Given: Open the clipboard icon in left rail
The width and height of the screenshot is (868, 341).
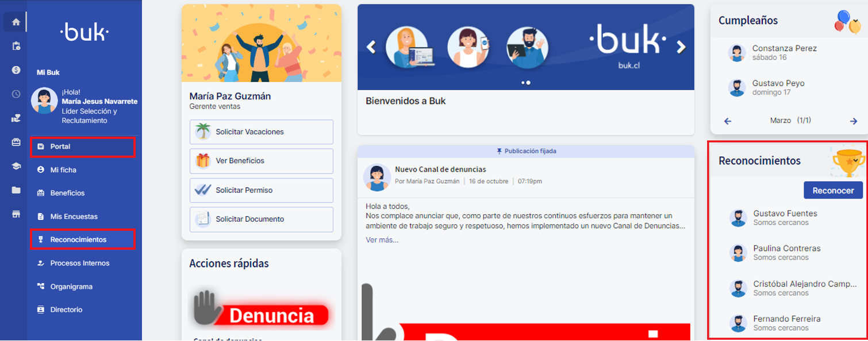Looking at the screenshot, I should [x=16, y=46].
